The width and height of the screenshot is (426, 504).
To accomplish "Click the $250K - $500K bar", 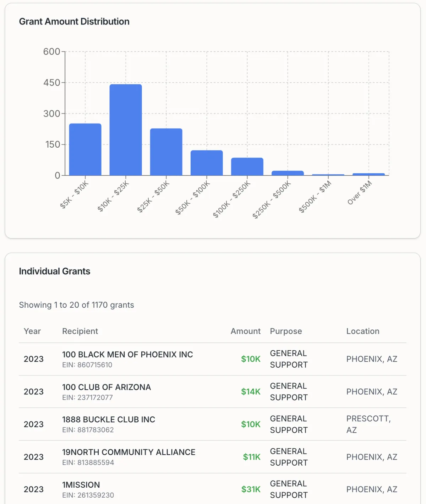I will pyautogui.click(x=288, y=173).
